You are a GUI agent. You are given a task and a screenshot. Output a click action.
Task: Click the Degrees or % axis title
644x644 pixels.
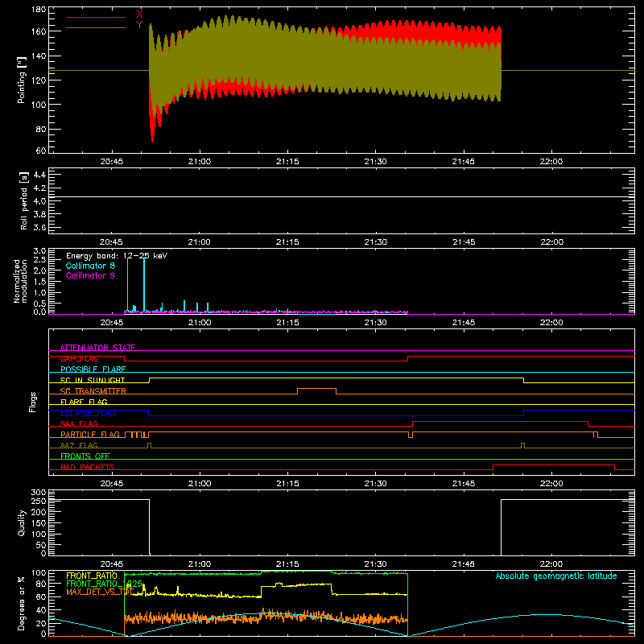(x=22, y=604)
